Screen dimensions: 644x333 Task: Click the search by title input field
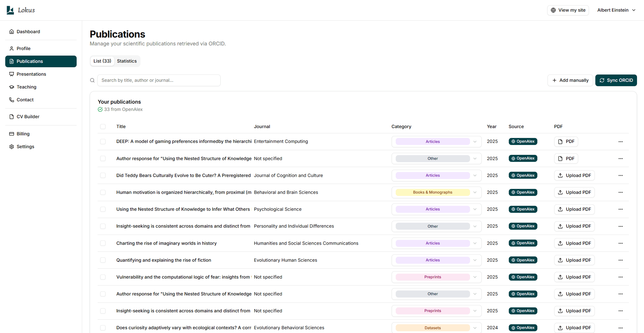[159, 80]
